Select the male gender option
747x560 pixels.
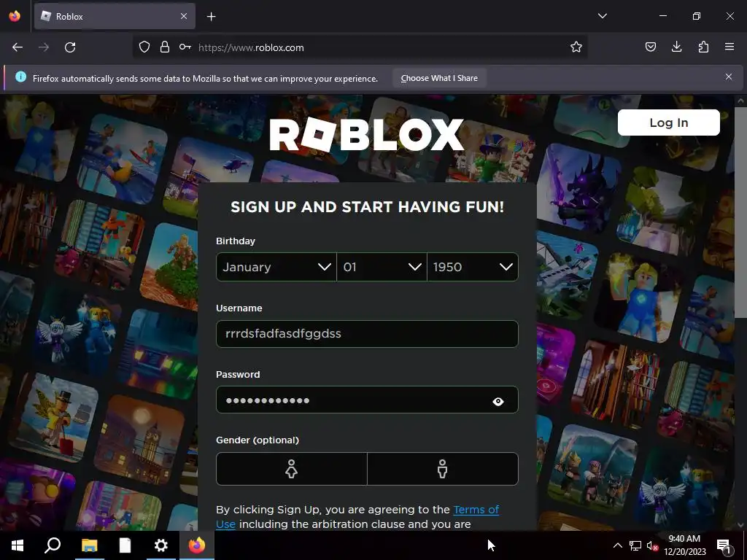tap(443, 469)
